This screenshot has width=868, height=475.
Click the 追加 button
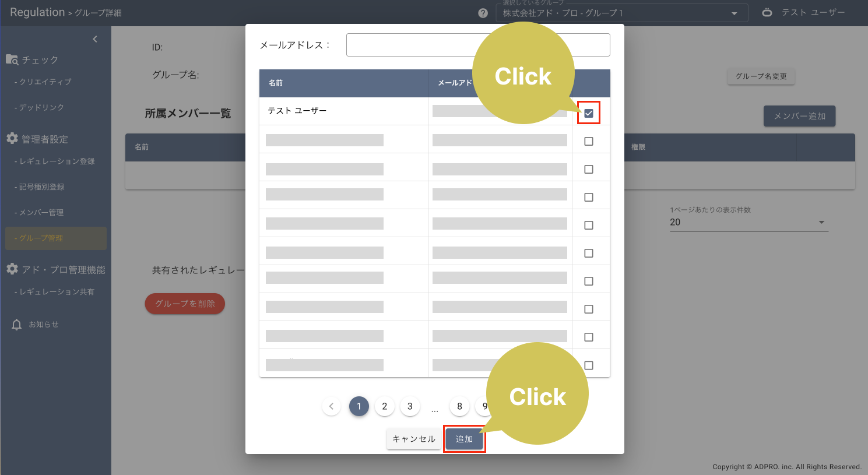pos(464,439)
